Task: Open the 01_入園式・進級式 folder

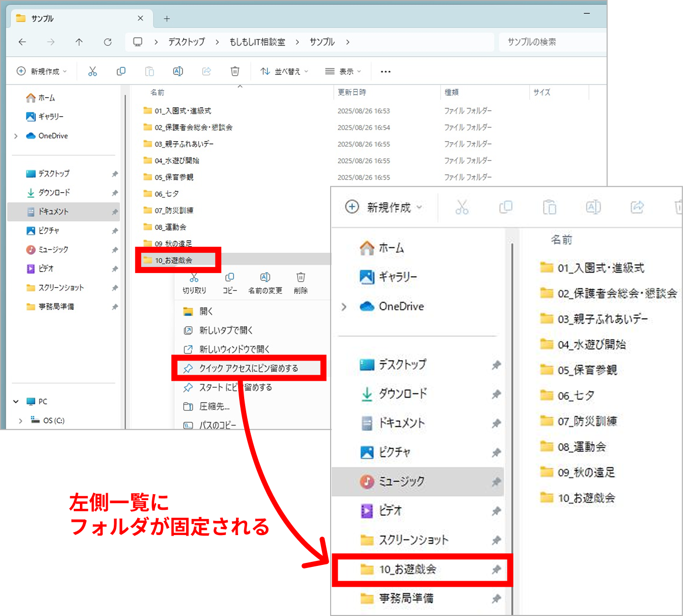Action: tap(183, 111)
